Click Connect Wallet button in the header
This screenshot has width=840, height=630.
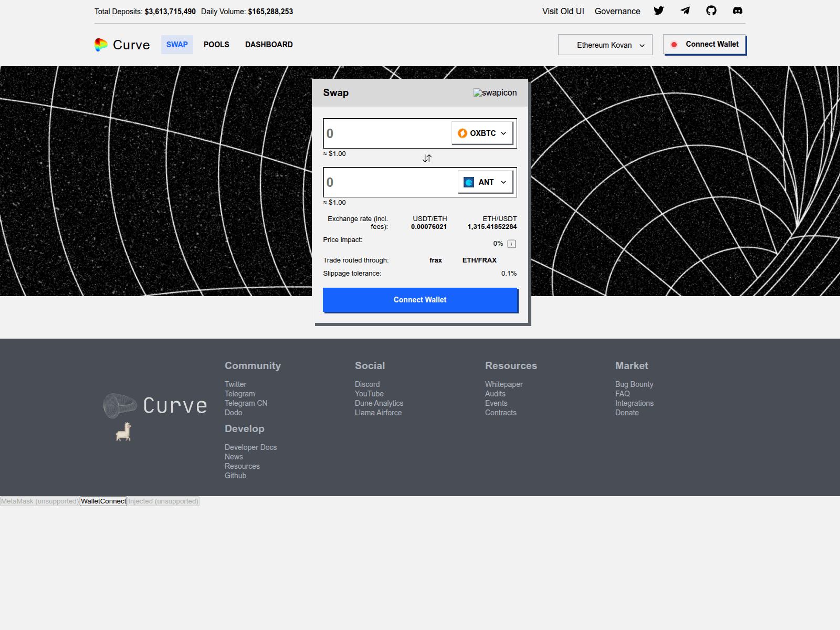[x=705, y=44]
